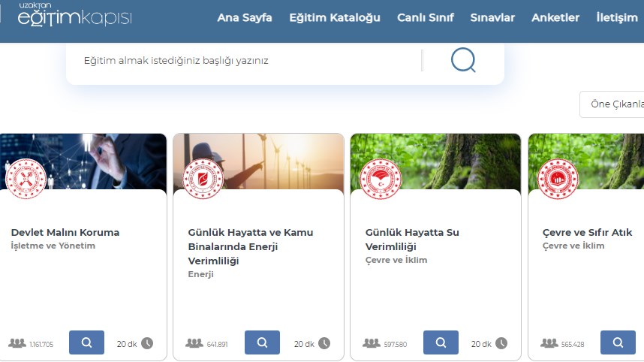
Task: Click the 20 dk duration on Enerji Verimliliği
Action: pyautogui.click(x=304, y=344)
